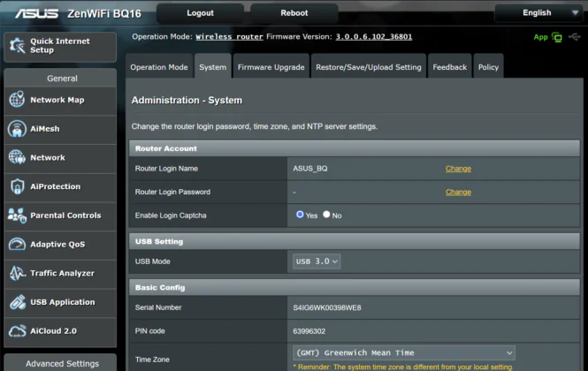
Task: Click the USB Setting section header
Action: tap(355, 241)
